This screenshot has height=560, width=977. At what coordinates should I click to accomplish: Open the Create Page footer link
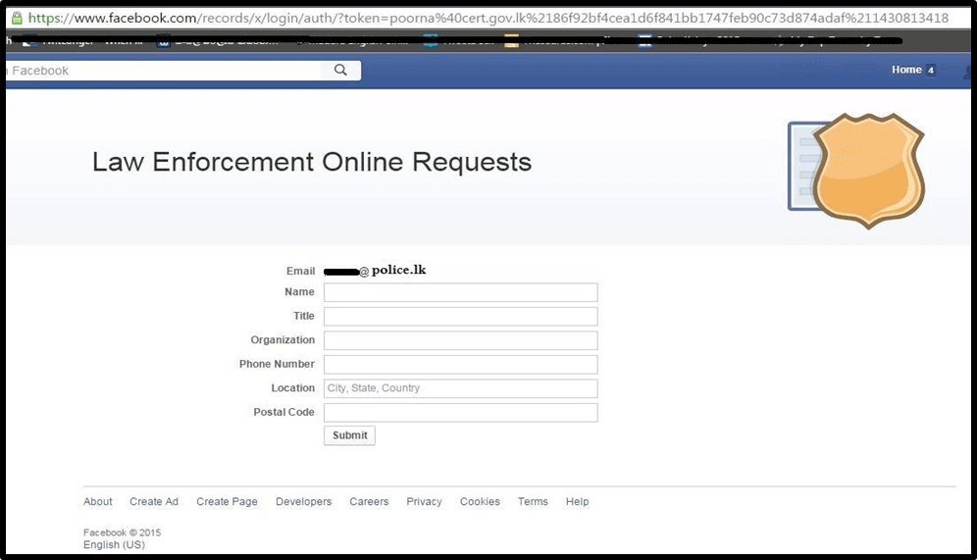click(x=227, y=501)
